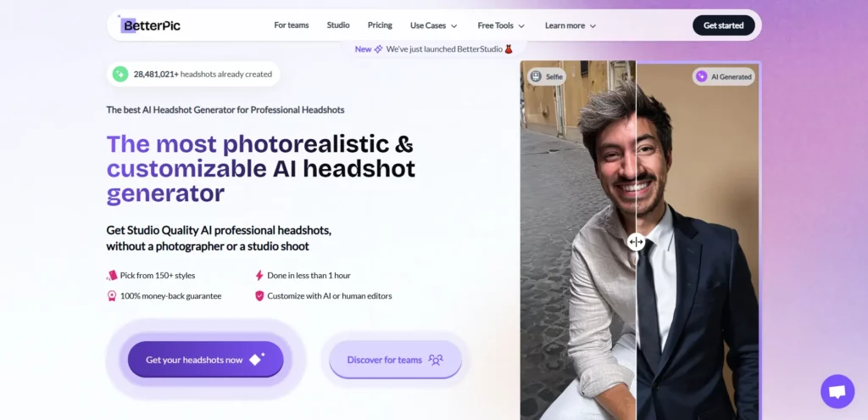Screen dimensions: 868x420
Task: Expand the Learn more menu
Action: click(570, 25)
